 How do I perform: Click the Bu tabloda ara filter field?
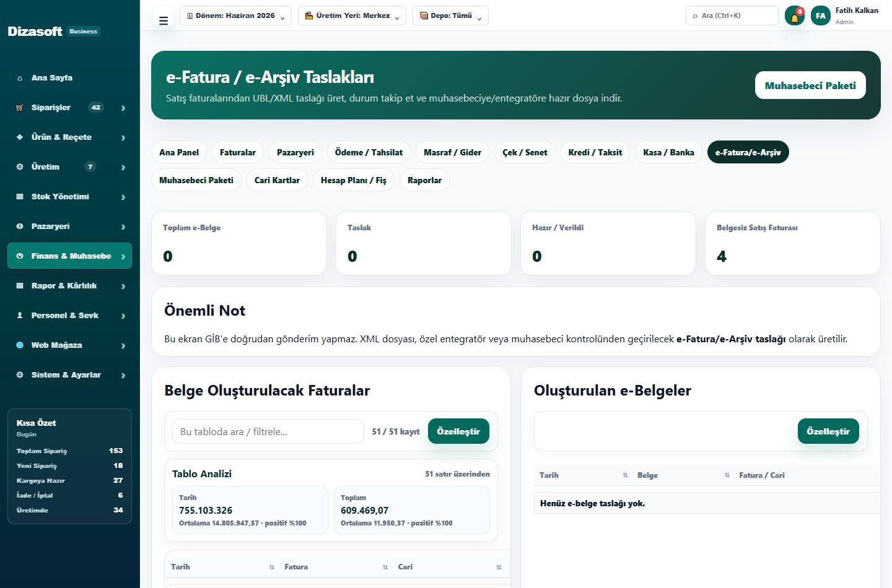pos(268,431)
